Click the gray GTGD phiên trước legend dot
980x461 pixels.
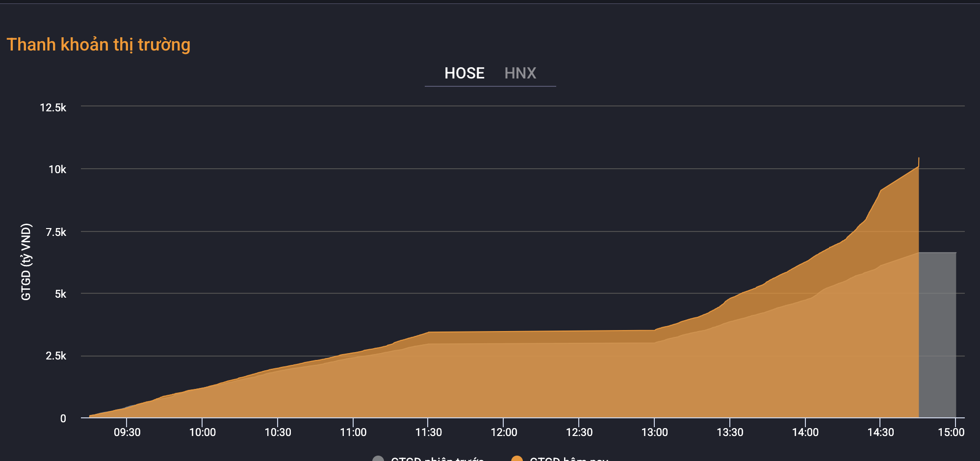coord(378,460)
